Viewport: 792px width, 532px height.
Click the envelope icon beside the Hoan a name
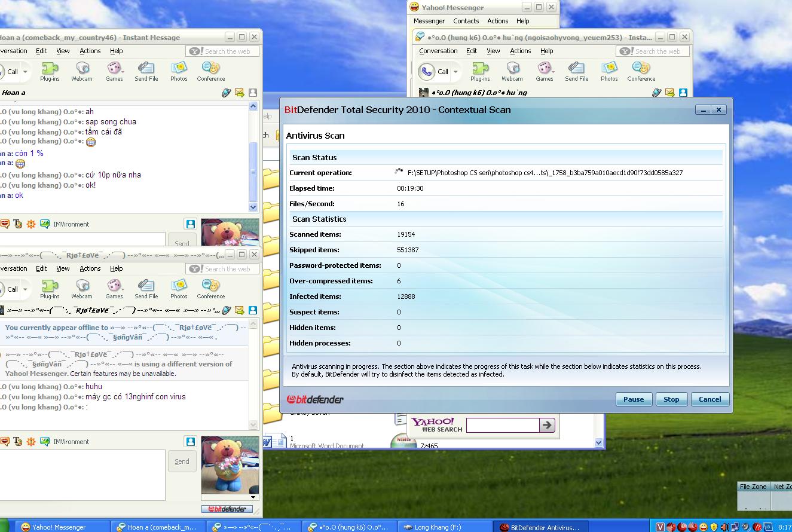point(240,93)
